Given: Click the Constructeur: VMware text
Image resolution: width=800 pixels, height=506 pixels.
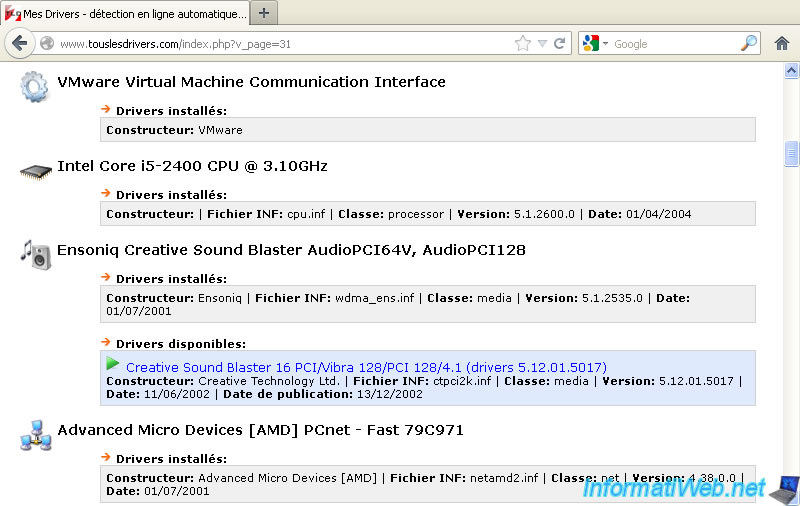Looking at the screenshot, I should click(174, 130).
